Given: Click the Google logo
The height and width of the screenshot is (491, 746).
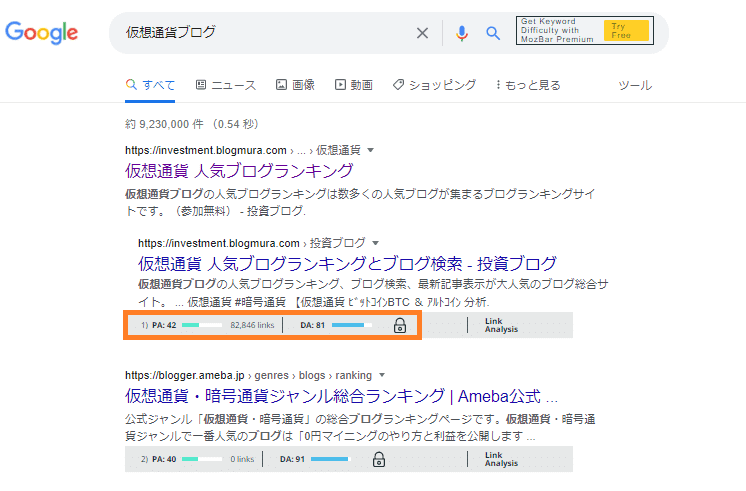Looking at the screenshot, I should click(41, 32).
